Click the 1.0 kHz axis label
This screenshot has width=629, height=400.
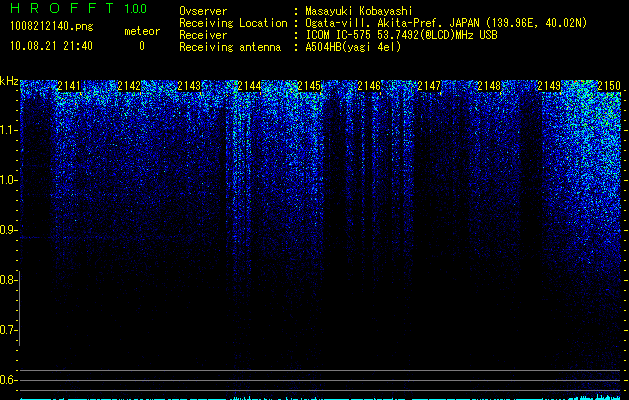[8, 180]
